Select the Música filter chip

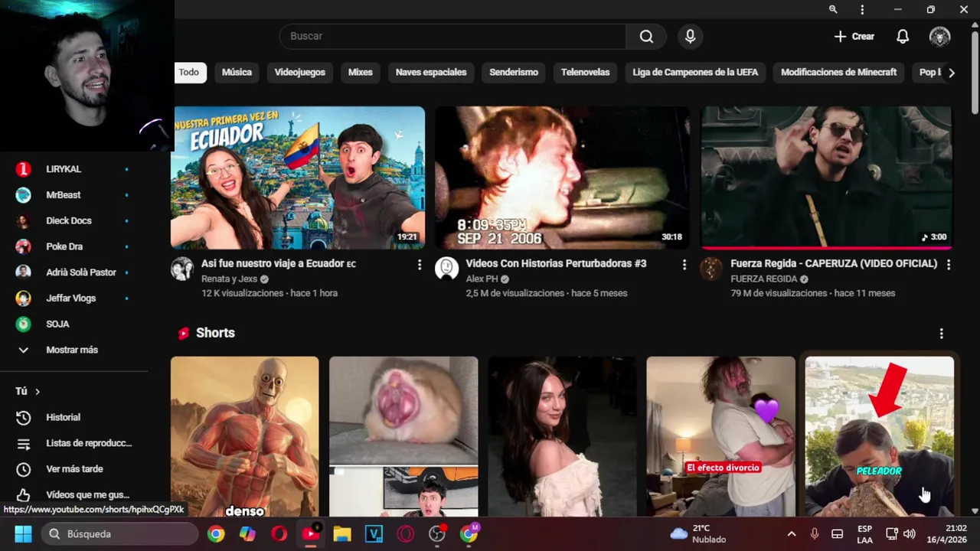(x=237, y=73)
